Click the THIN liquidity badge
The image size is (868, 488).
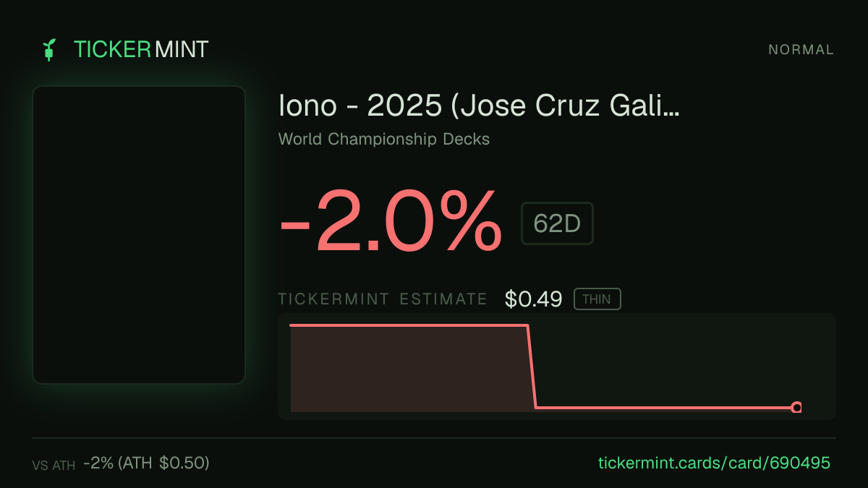click(597, 299)
